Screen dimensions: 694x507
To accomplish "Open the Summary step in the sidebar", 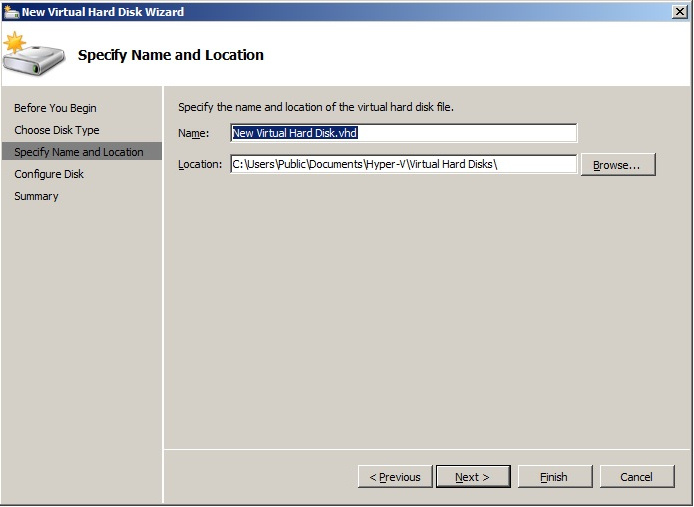I will click(x=36, y=196).
